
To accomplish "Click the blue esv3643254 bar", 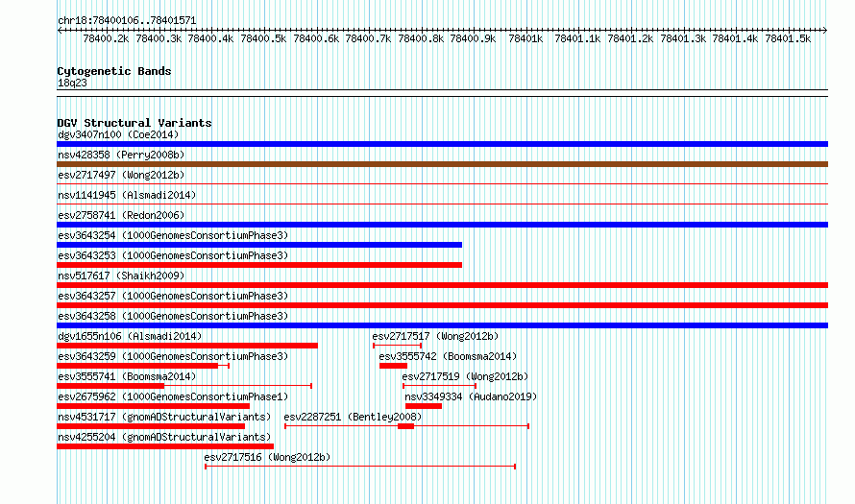I will (x=259, y=245).
